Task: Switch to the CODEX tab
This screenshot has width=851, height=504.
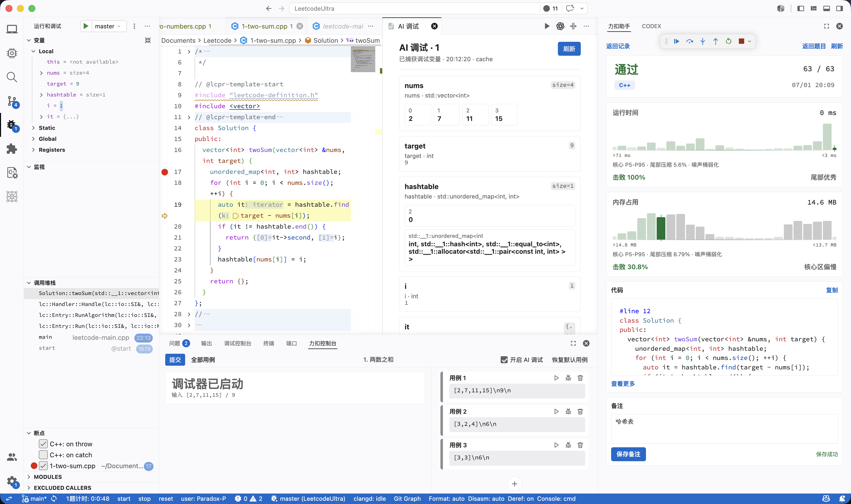Action: point(651,26)
